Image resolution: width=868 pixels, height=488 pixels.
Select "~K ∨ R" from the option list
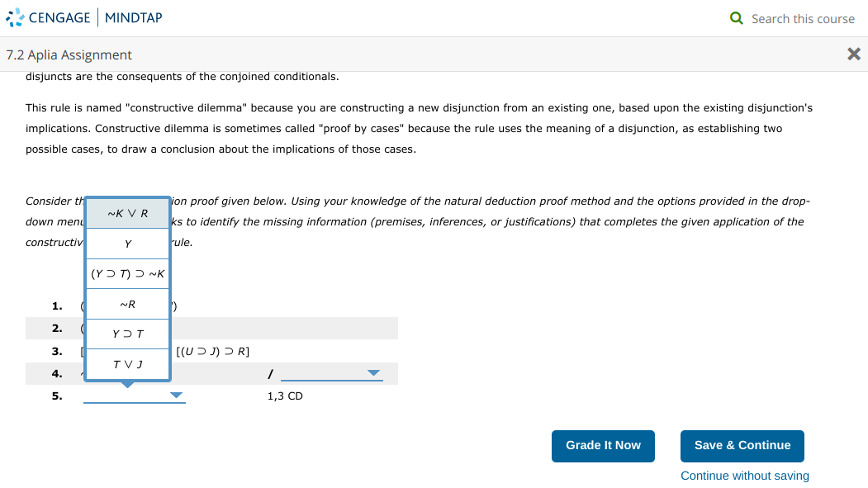[x=127, y=213]
